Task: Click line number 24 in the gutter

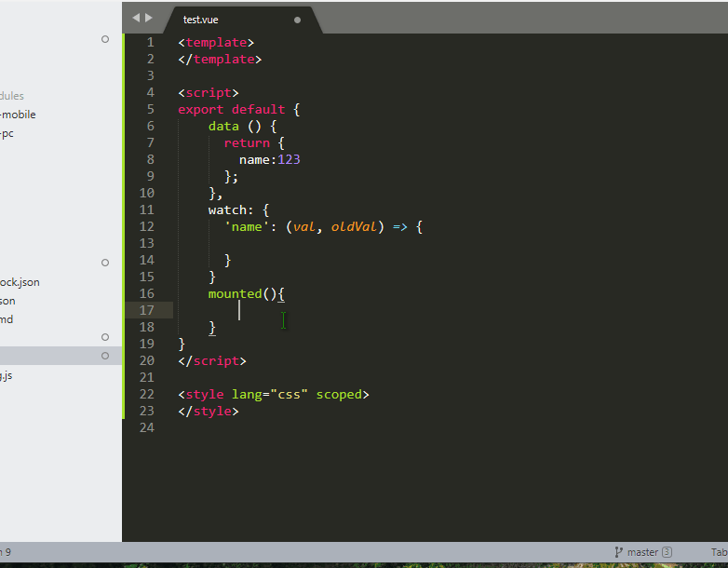Action: pos(147,427)
